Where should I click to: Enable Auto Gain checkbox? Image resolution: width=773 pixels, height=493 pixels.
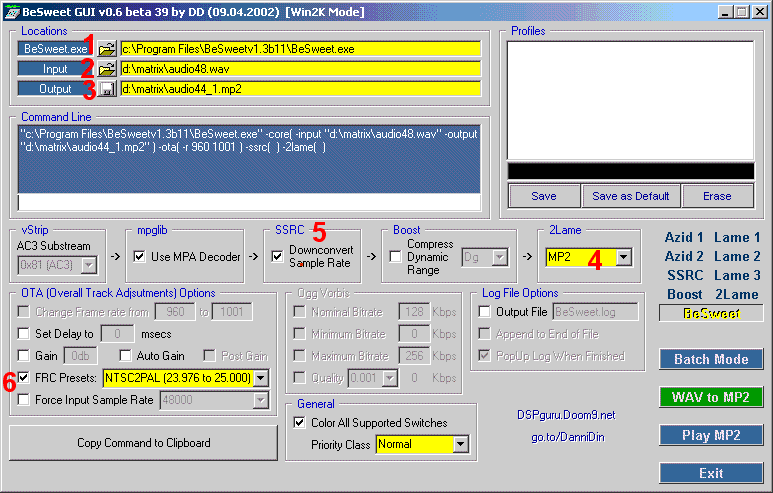click(x=125, y=355)
